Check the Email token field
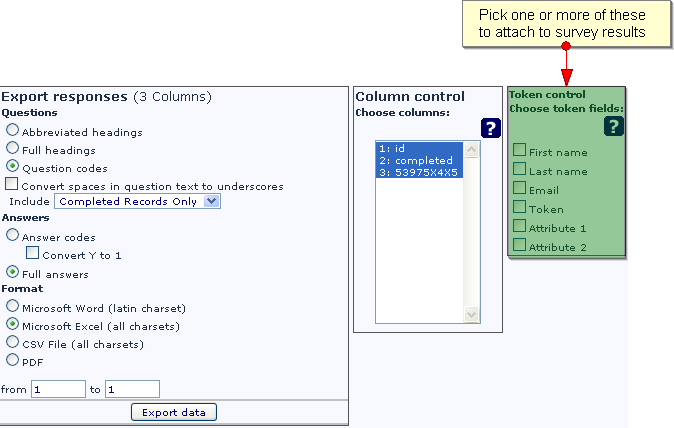 [x=520, y=188]
